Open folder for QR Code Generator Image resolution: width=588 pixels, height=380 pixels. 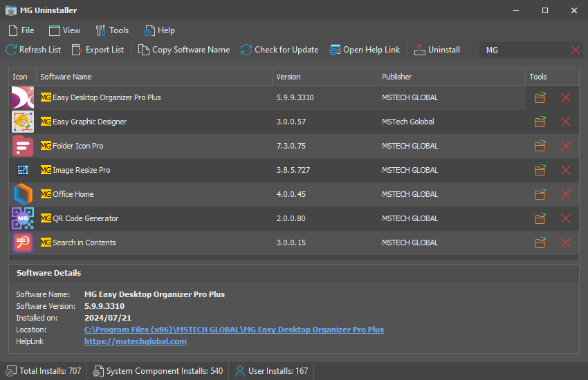[540, 218]
